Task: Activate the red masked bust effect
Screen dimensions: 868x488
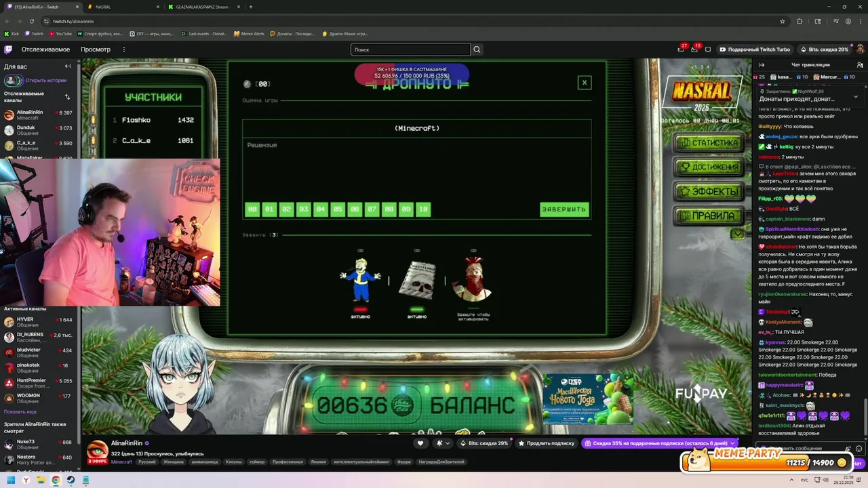Action: click(473, 279)
